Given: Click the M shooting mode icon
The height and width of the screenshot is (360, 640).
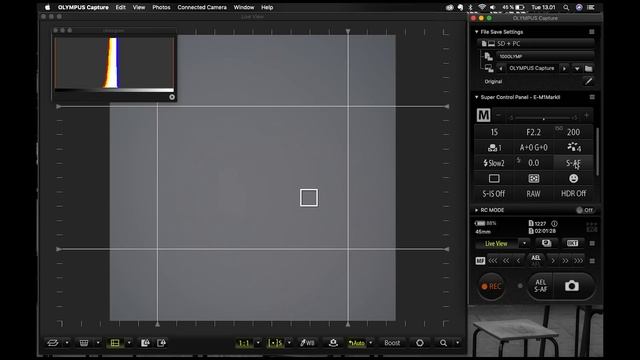Looking at the screenshot, I should click(x=484, y=116).
